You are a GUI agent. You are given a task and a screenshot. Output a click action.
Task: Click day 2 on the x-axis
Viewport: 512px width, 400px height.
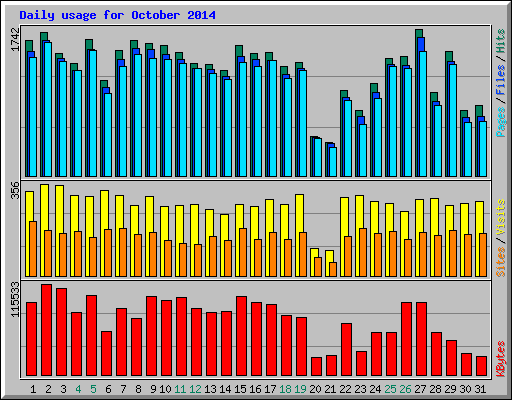[x=48, y=389]
